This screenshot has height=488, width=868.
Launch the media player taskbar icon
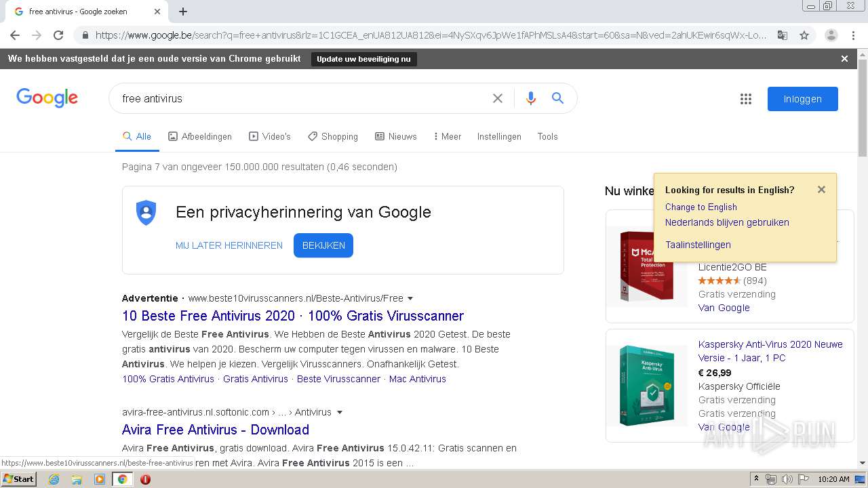100,479
